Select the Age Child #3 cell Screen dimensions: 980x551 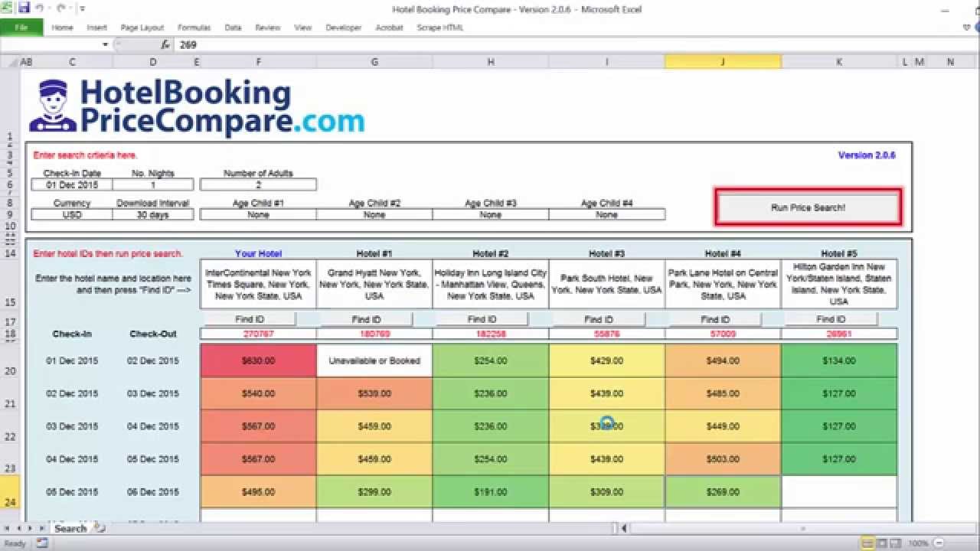491,215
